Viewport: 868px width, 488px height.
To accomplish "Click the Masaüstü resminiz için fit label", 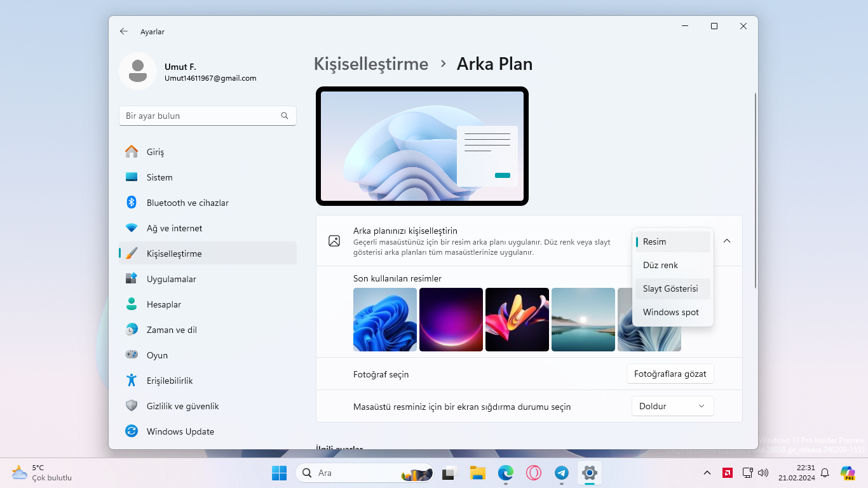I will (462, 407).
